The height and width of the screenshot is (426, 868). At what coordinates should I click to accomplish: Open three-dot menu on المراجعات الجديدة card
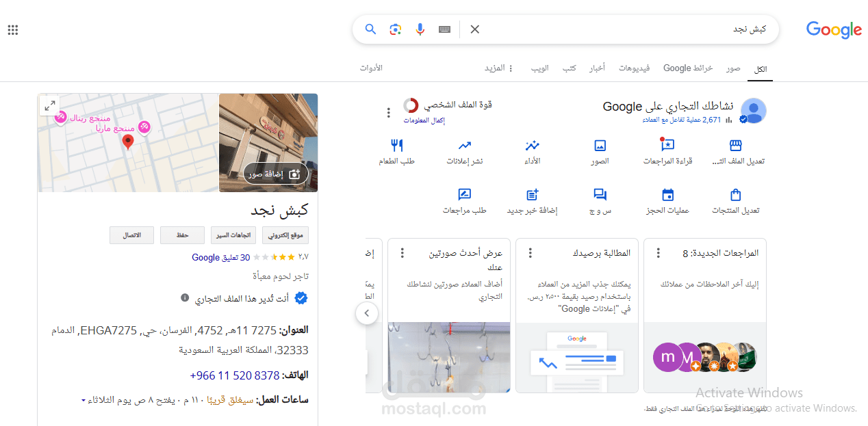click(659, 252)
